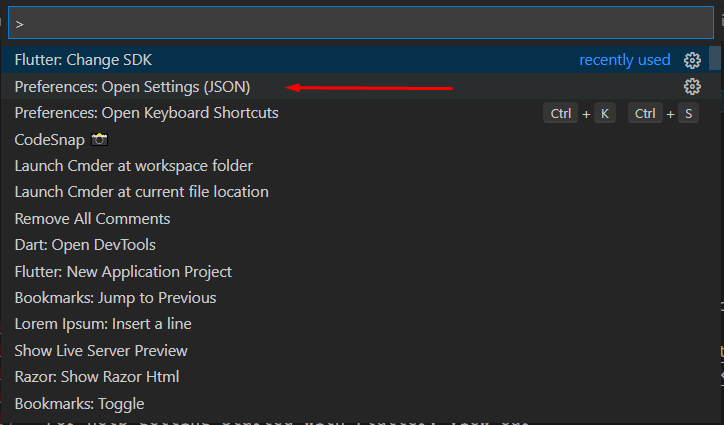Choose Launch Cmder at current file location
724x425 pixels.
pos(141,192)
